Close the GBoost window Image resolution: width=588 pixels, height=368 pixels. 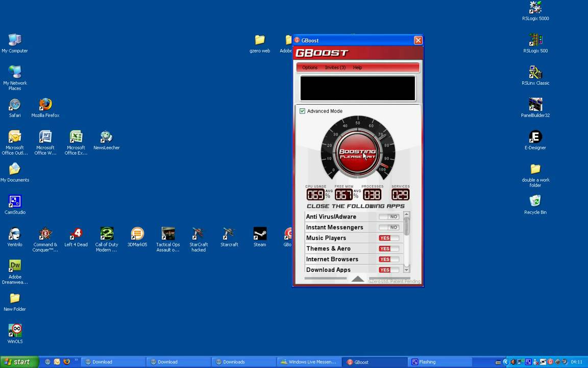[418, 40]
